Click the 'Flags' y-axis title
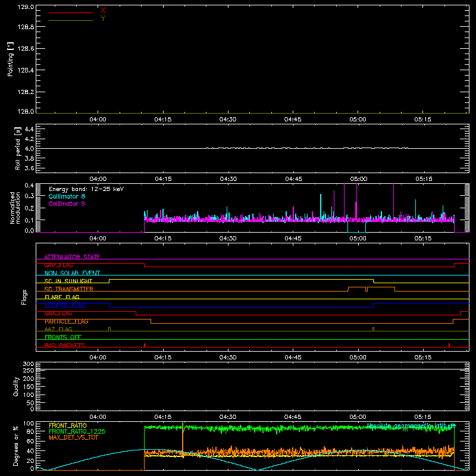The width and height of the screenshot is (476, 476). pyautogui.click(x=24, y=297)
